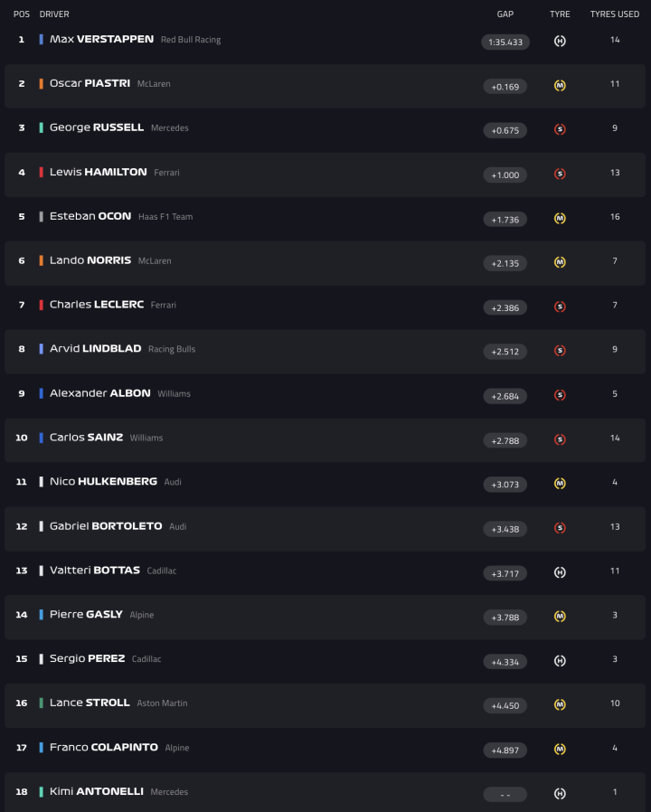Click Albon's soft tyre compound icon

(560, 395)
